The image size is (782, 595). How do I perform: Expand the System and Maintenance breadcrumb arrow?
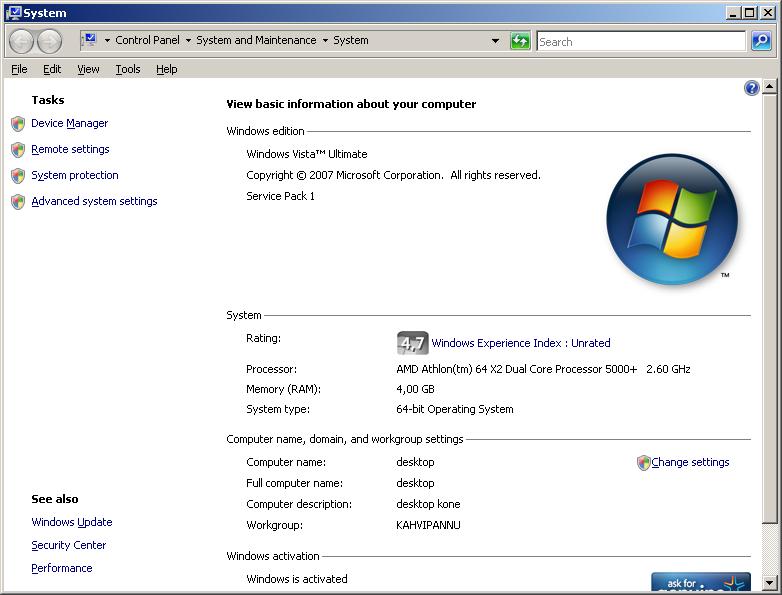click(325, 41)
